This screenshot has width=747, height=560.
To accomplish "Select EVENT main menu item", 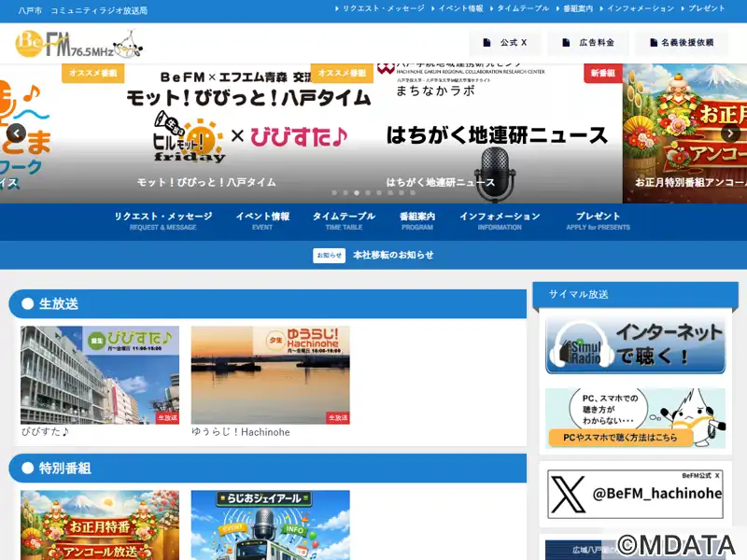I will (262, 221).
